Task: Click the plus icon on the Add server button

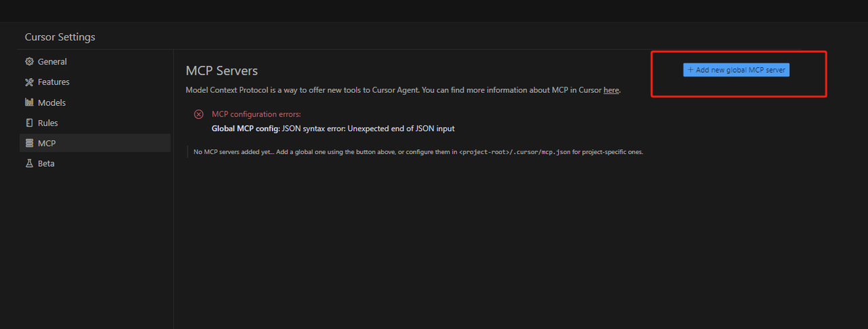Action: (x=690, y=70)
